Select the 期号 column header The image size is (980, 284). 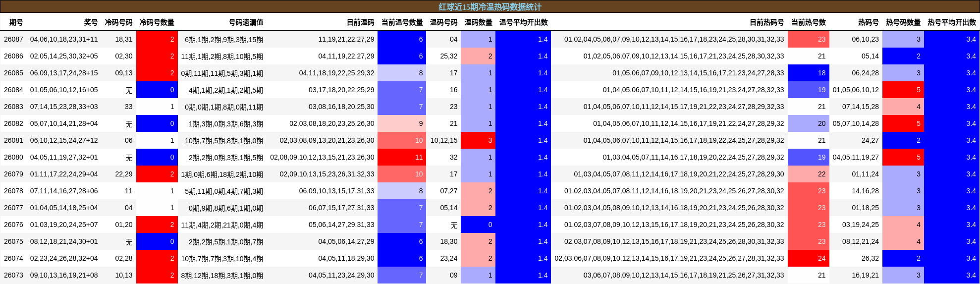[x=16, y=22]
